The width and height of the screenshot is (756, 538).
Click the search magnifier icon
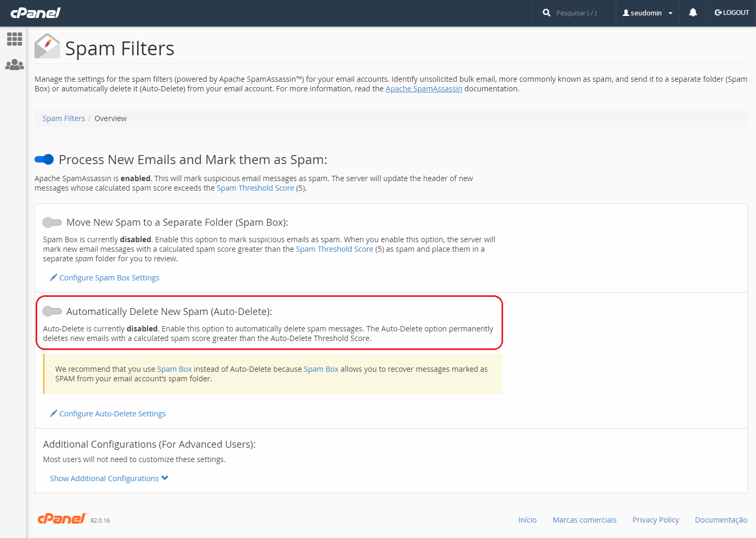point(547,12)
